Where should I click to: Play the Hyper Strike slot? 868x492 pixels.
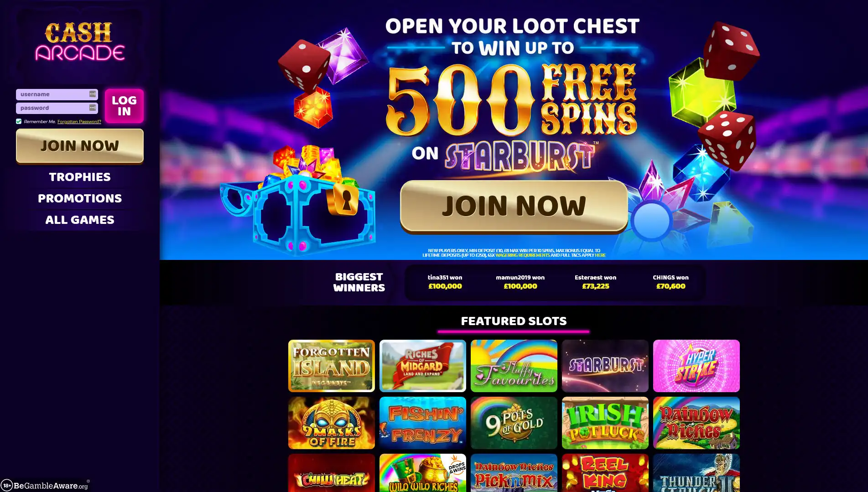pyautogui.click(x=696, y=366)
